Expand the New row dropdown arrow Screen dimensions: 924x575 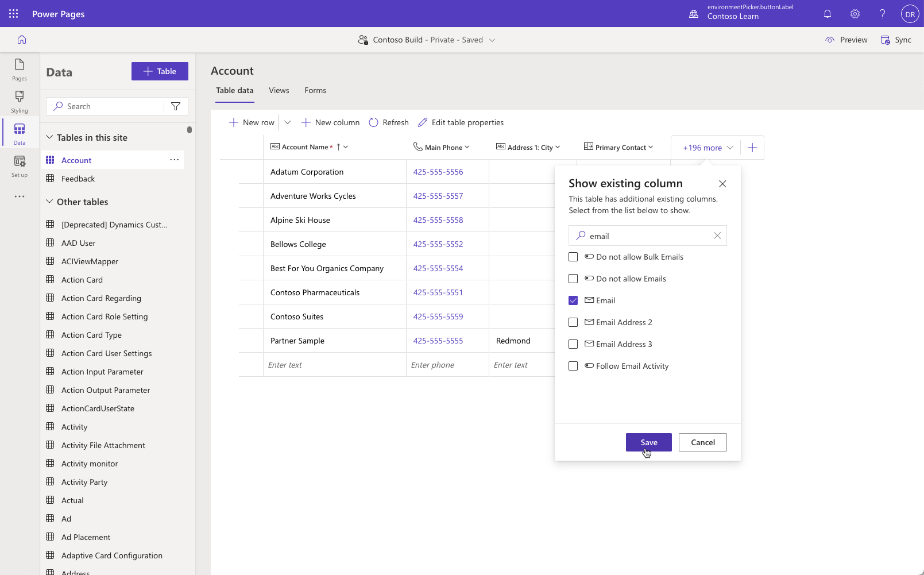pos(287,122)
